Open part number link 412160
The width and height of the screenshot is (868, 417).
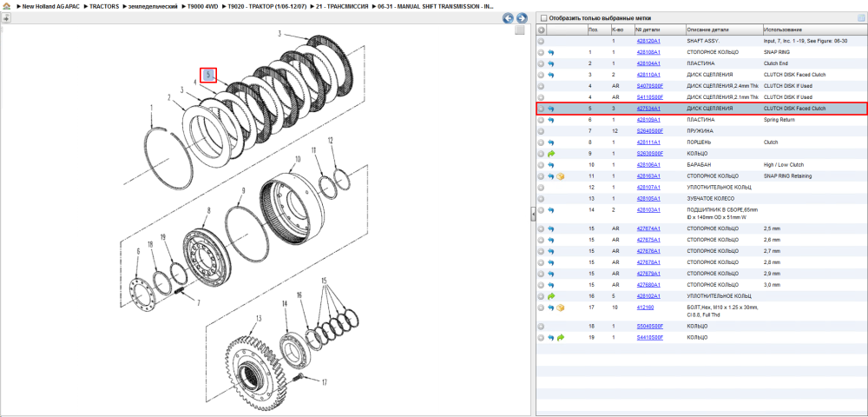click(x=646, y=308)
